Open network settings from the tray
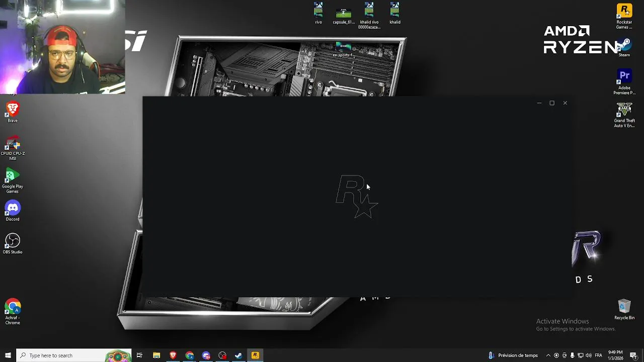Image resolution: width=644 pixels, height=362 pixels. pos(581,355)
